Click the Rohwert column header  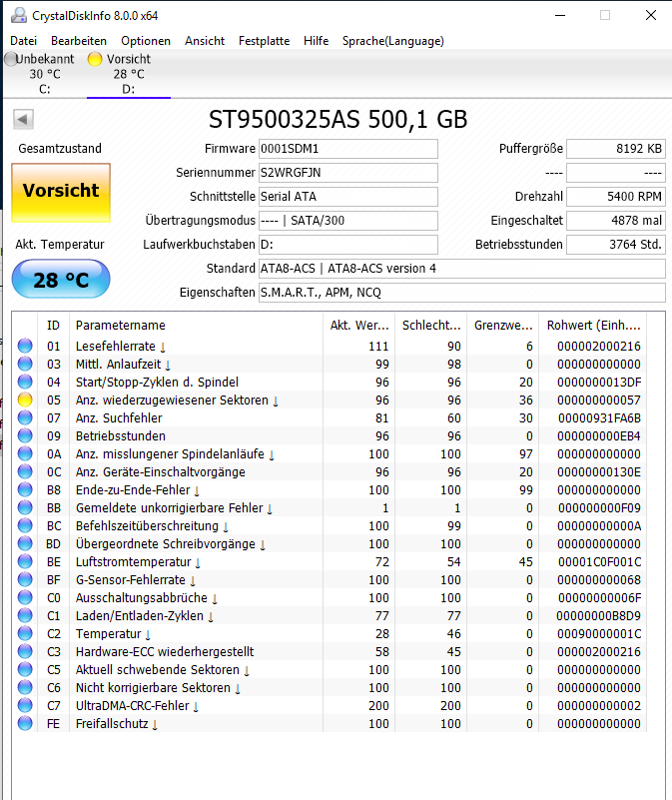pos(592,325)
